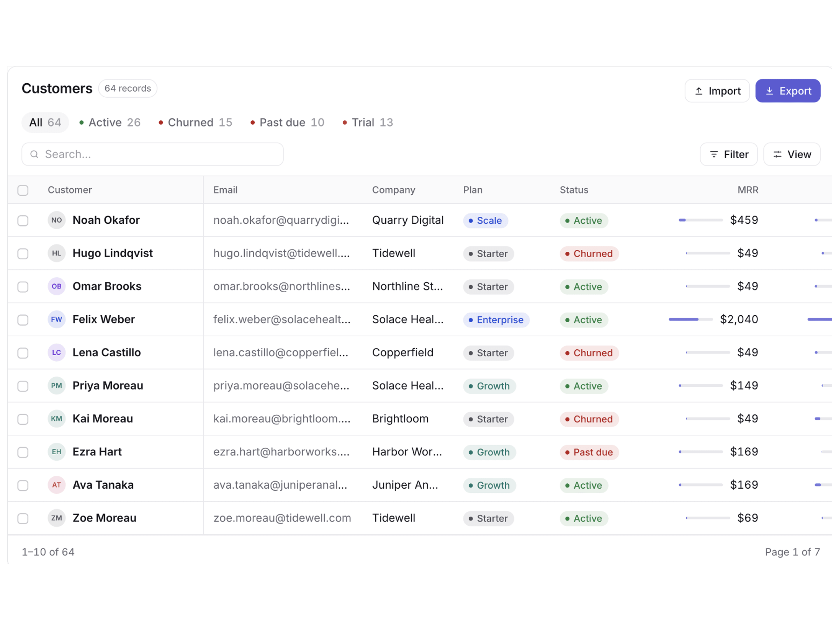This screenshot has height=630, width=840.
Task: Check the Kai Moreau row checkbox
Action: [23, 419]
